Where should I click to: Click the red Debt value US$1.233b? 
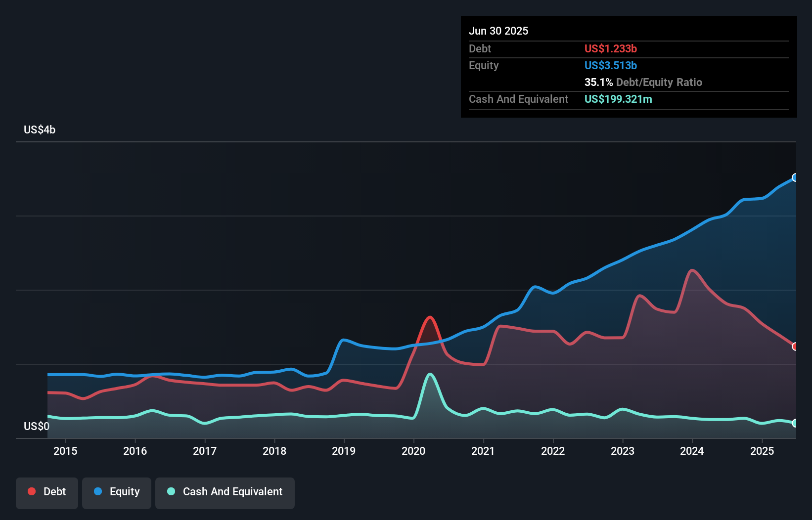[x=611, y=48]
